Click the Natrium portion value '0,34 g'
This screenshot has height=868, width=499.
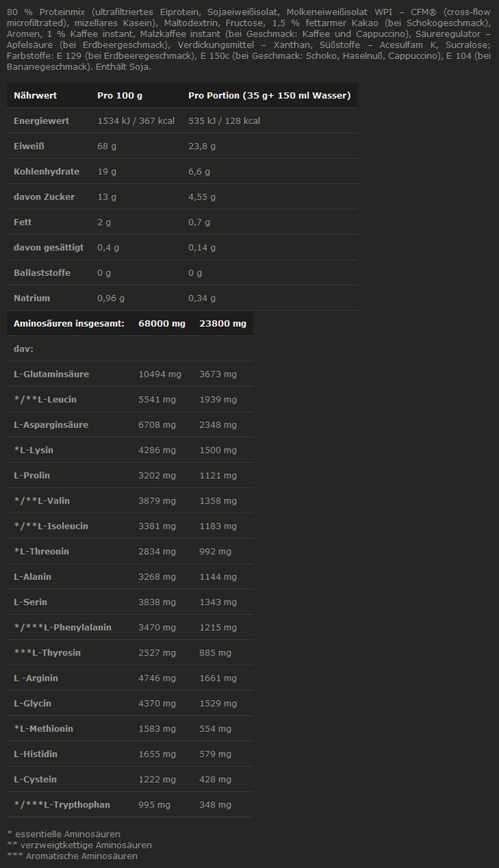point(202,298)
